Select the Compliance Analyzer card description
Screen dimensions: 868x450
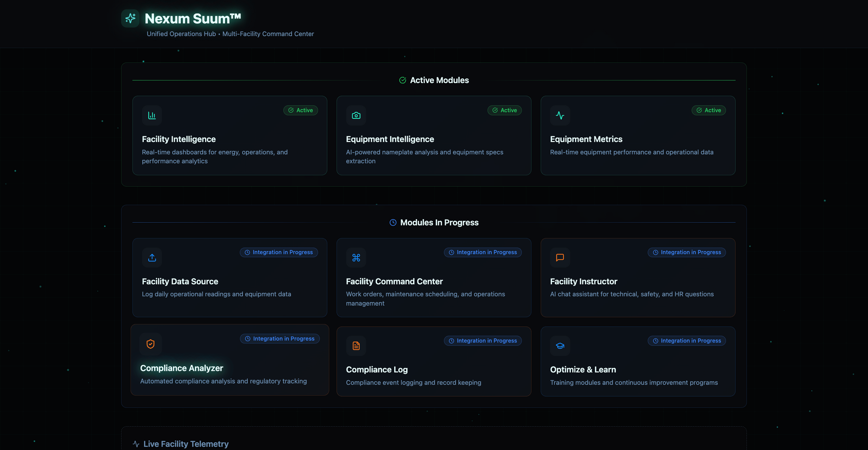point(223,381)
